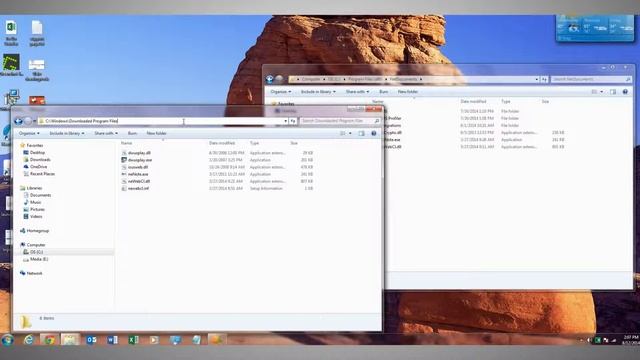The image size is (640, 360).
Task: Open Homegroup in navigation pane
Action: tap(38, 231)
